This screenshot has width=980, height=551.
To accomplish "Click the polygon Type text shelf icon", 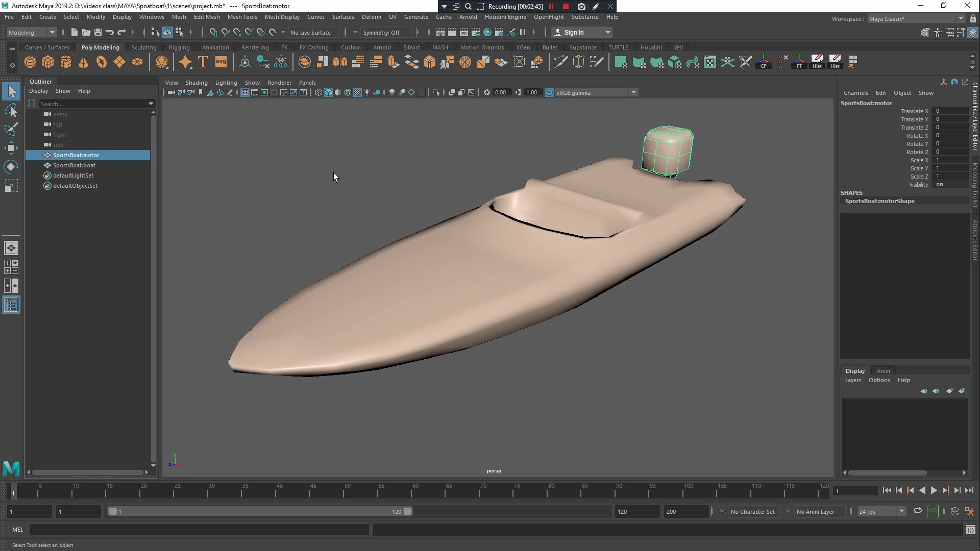I will pos(203,62).
